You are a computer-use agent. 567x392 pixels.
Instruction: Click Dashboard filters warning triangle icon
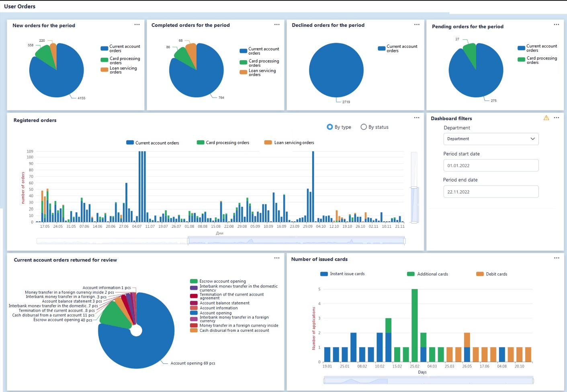tap(546, 118)
